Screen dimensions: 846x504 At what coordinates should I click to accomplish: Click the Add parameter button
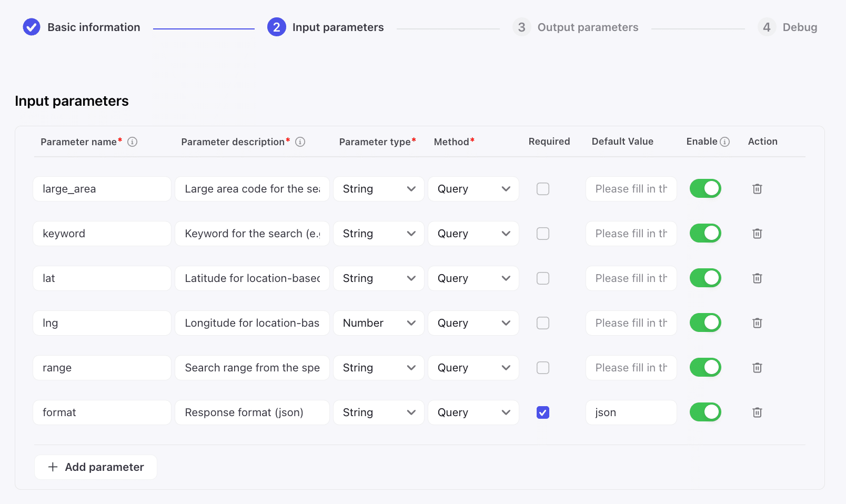(x=96, y=467)
